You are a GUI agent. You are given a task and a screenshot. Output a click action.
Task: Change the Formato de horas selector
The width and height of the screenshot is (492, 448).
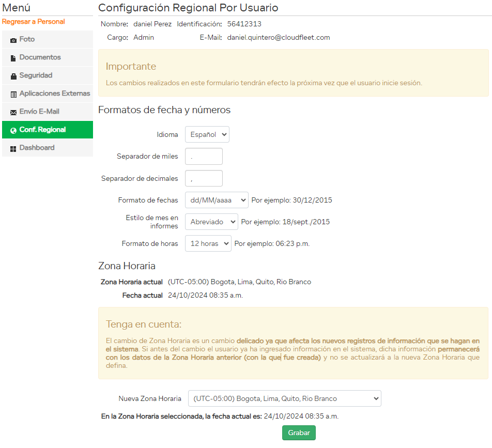pos(208,243)
